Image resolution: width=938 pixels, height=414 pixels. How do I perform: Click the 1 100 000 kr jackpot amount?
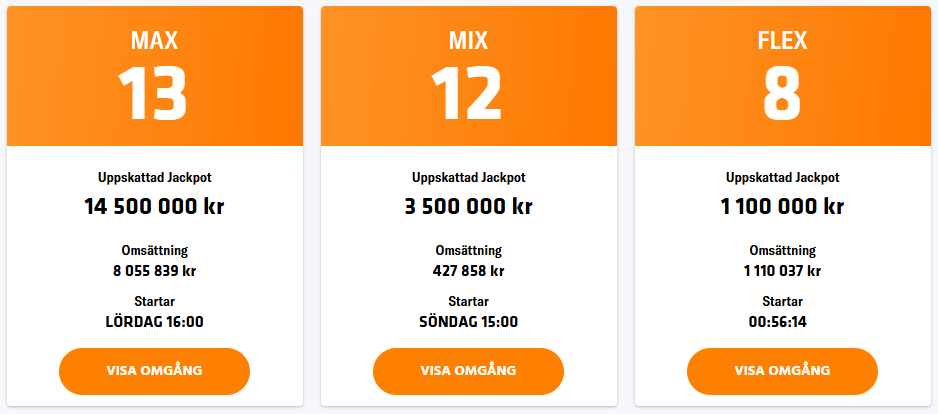pos(782,207)
